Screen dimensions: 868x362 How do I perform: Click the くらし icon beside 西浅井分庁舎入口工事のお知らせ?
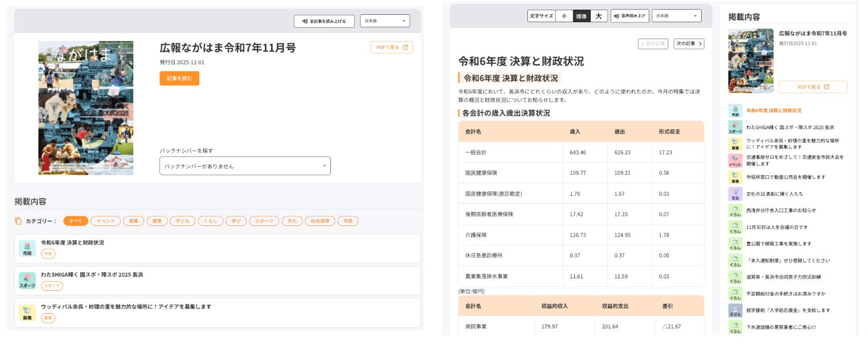point(735,211)
